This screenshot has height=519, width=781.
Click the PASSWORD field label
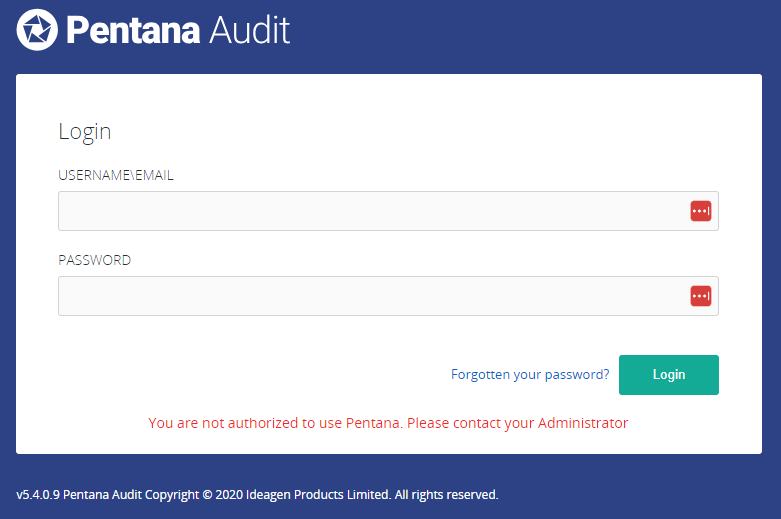point(94,260)
